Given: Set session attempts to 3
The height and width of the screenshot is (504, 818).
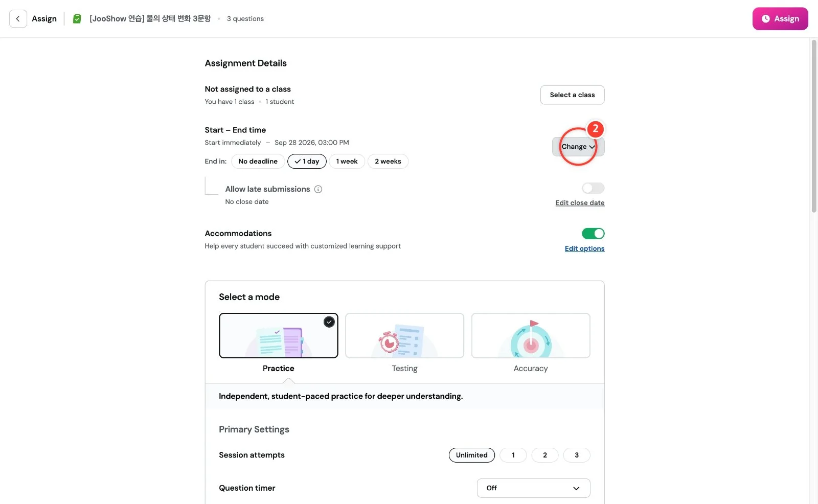Looking at the screenshot, I should pos(577,455).
